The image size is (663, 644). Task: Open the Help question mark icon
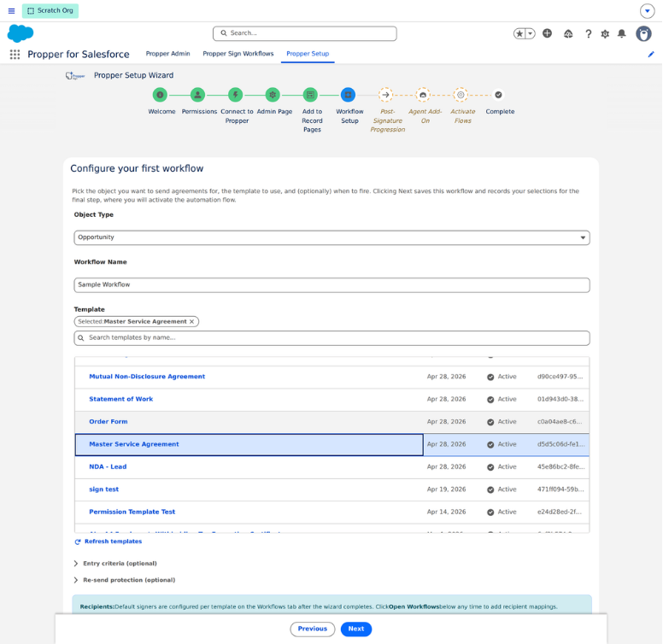588,34
